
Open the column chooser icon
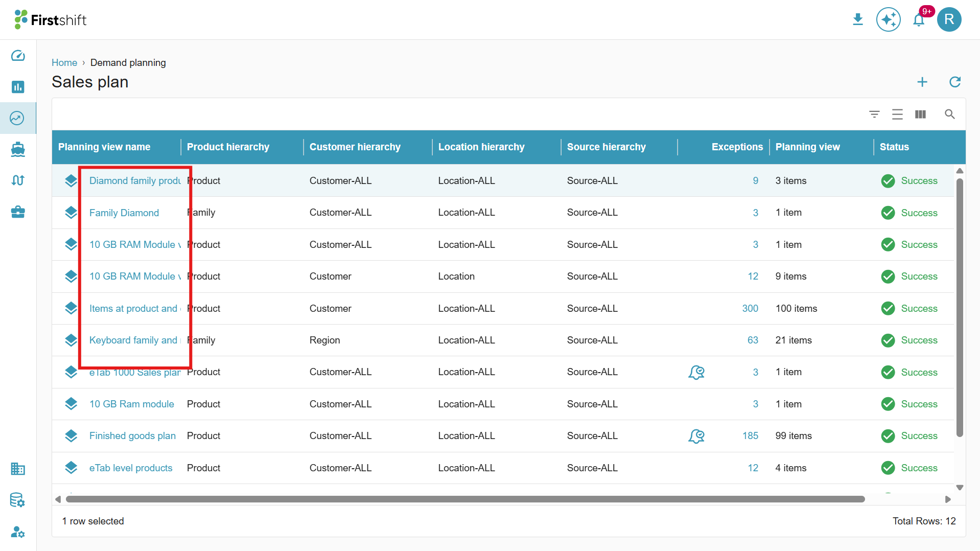point(920,114)
